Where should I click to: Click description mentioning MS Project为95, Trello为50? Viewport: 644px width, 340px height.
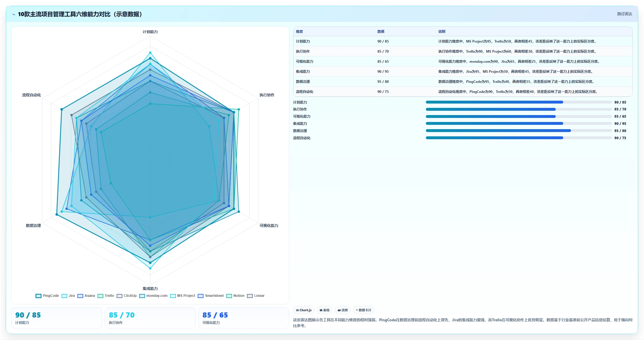coord(517,41)
